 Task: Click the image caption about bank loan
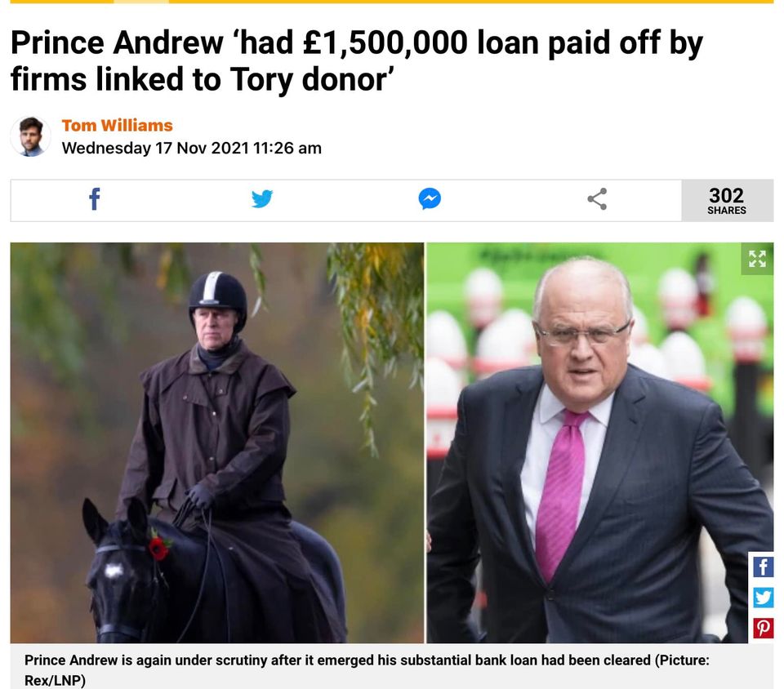[367, 670]
